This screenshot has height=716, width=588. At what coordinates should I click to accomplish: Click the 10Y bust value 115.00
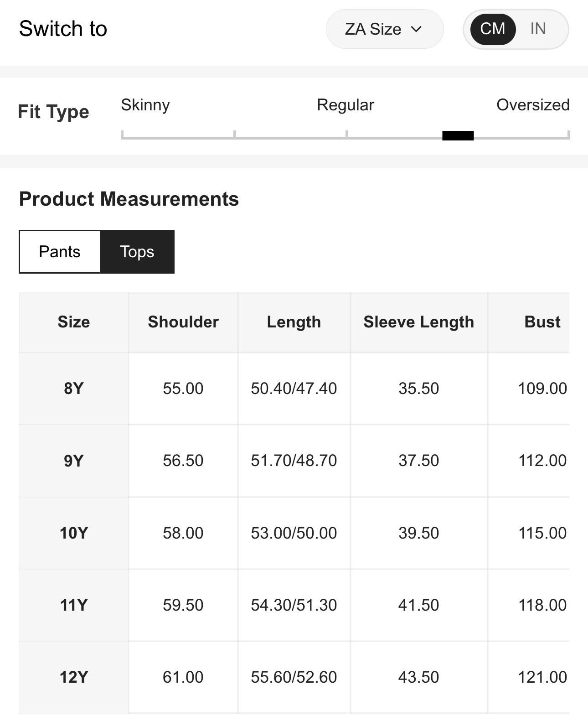click(x=542, y=533)
